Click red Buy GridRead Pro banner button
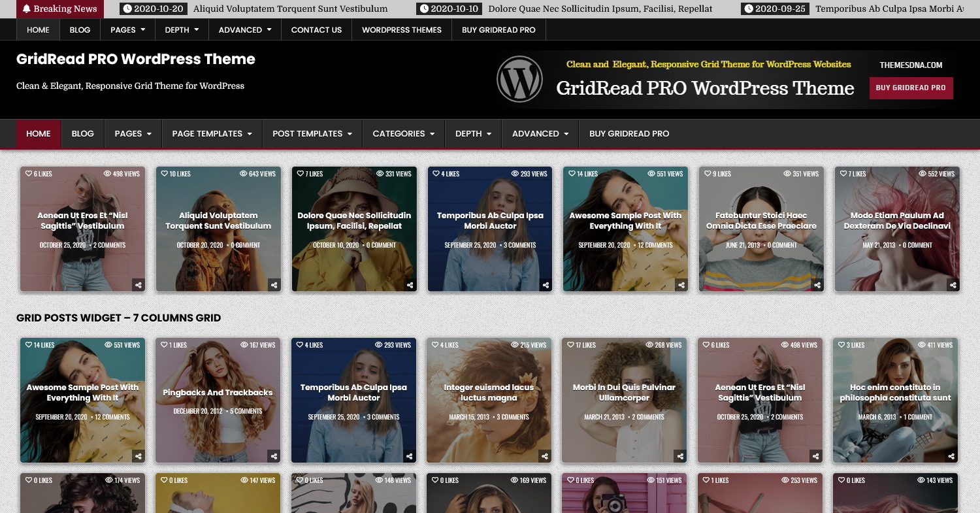980x513 pixels. coord(911,88)
